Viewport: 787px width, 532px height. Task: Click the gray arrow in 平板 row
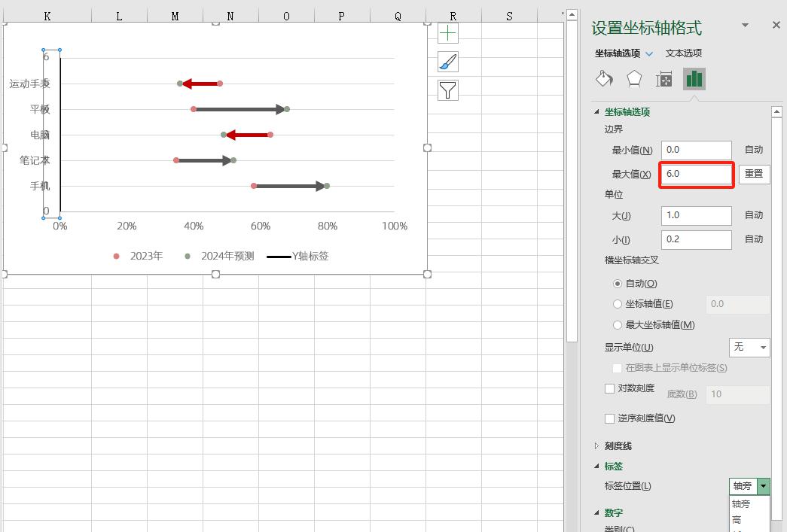coord(240,109)
